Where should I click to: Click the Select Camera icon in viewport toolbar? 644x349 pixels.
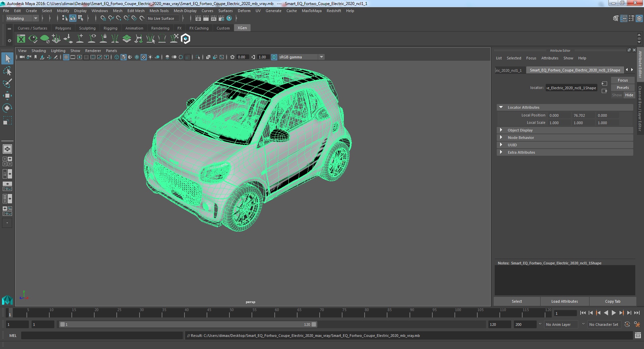point(22,57)
